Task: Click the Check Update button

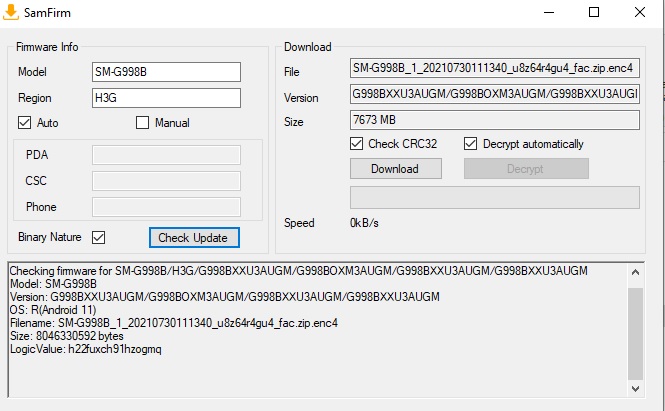Action: pos(194,238)
